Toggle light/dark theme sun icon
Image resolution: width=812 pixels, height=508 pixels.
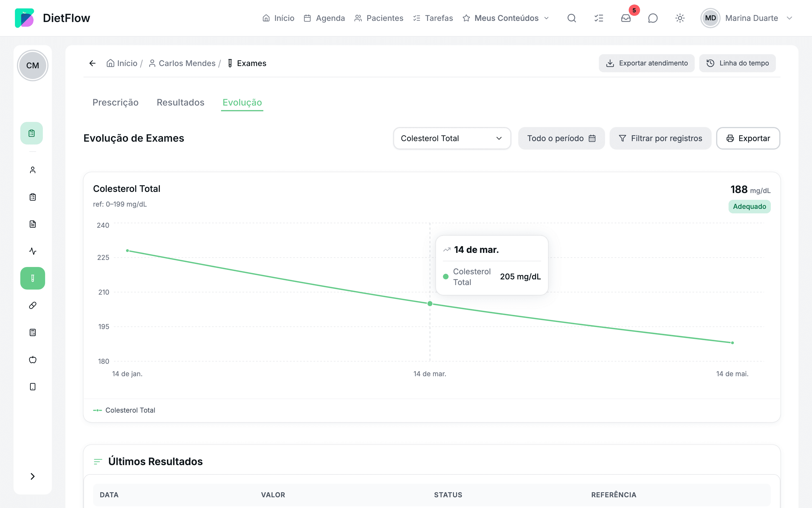click(x=680, y=18)
